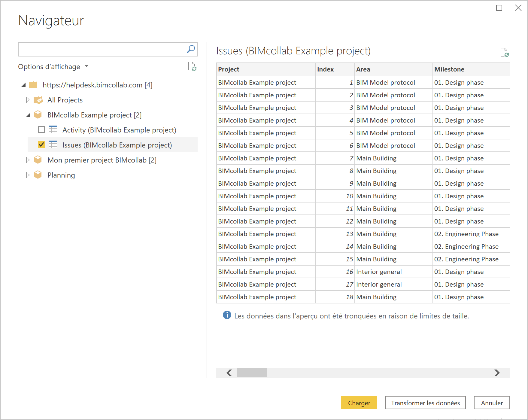The width and height of the screenshot is (528, 420).
Task: Select the Activity (BIMcollab Example project) tree item
Action: (113, 130)
